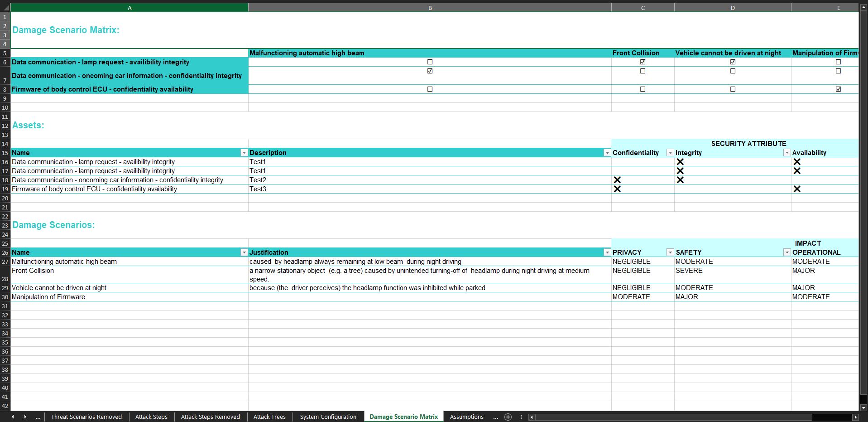
Task: Click column B header
Action: coord(430,8)
